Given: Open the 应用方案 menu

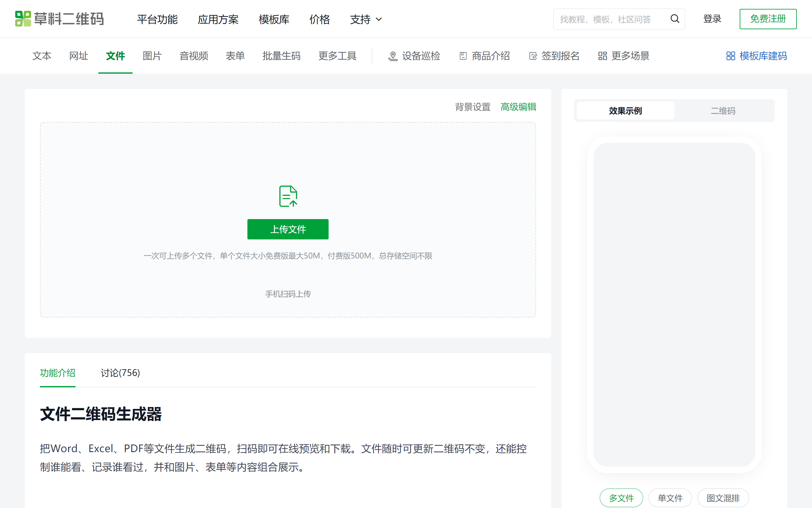Looking at the screenshot, I should pos(218,19).
